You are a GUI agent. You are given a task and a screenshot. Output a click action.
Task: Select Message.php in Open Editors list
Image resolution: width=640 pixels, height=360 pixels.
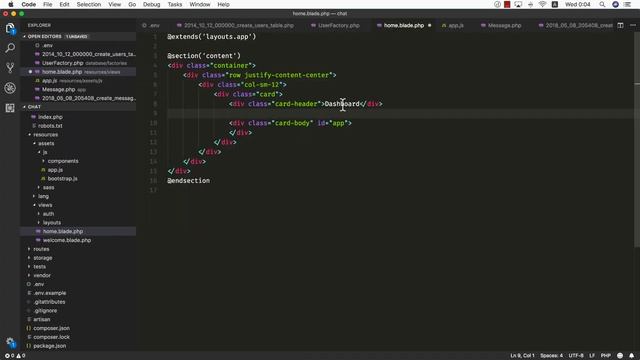click(58, 89)
